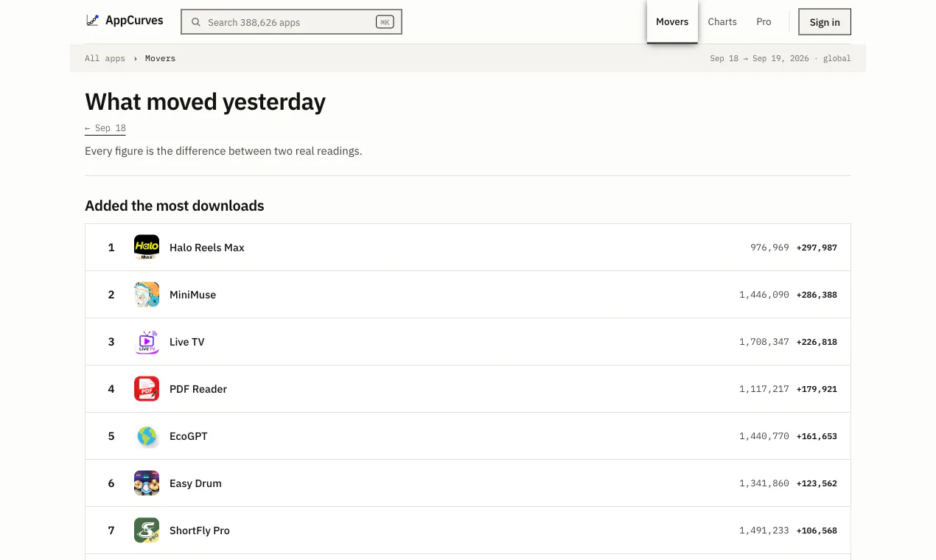Screen dimensions: 936x560
Task: Click the ⌘K shortcut badge
Action: [x=385, y=22]
